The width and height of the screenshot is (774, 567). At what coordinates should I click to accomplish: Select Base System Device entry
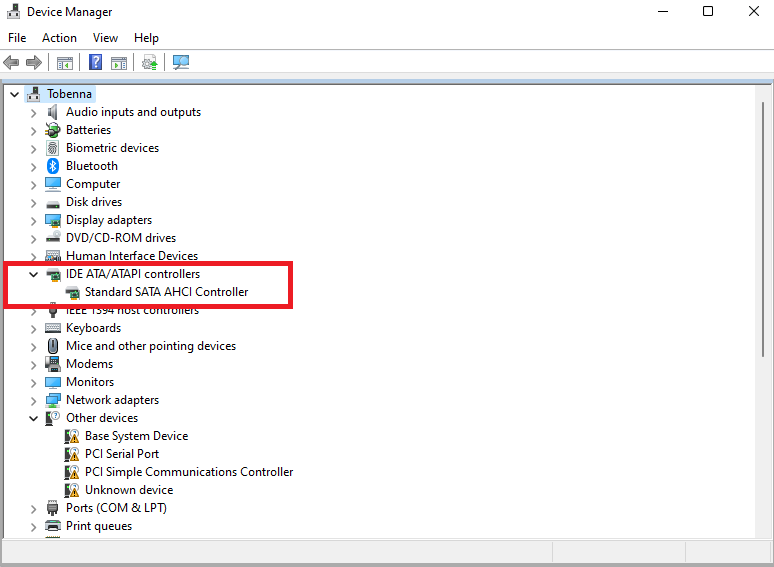(x=136, y=436)
